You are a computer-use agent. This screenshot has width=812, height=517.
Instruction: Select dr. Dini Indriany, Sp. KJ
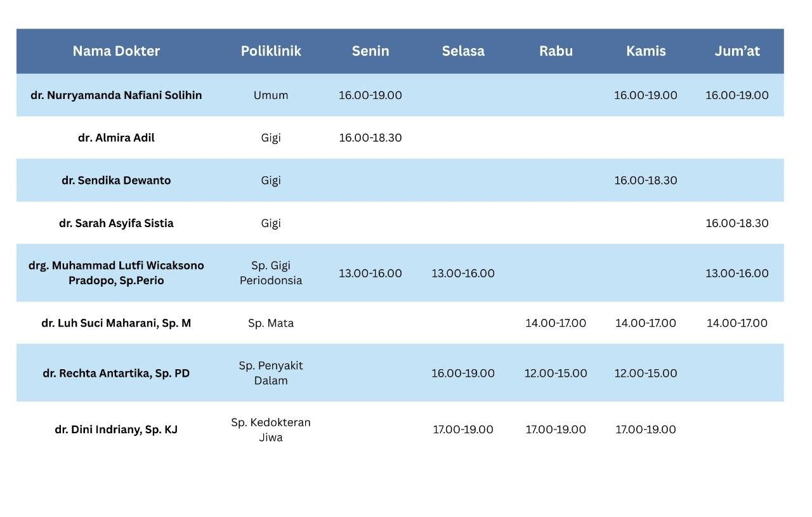pos(116,429)
